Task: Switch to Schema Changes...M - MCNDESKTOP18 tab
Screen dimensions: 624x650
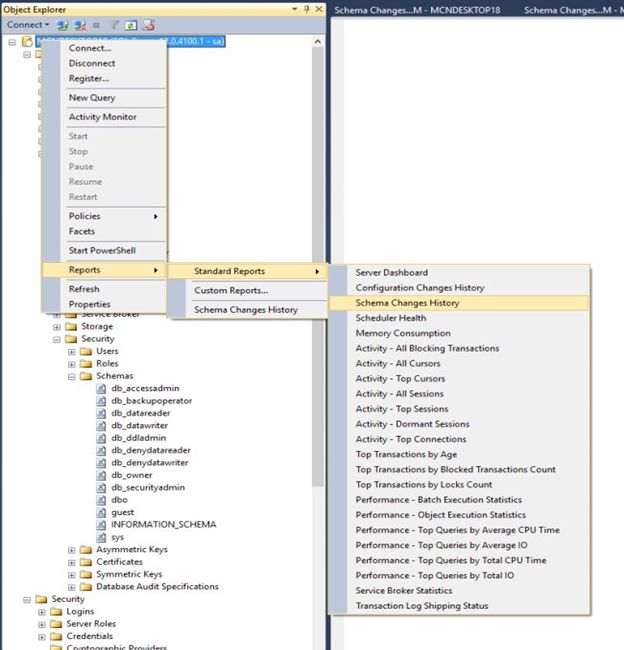Action: coord(417,10)
